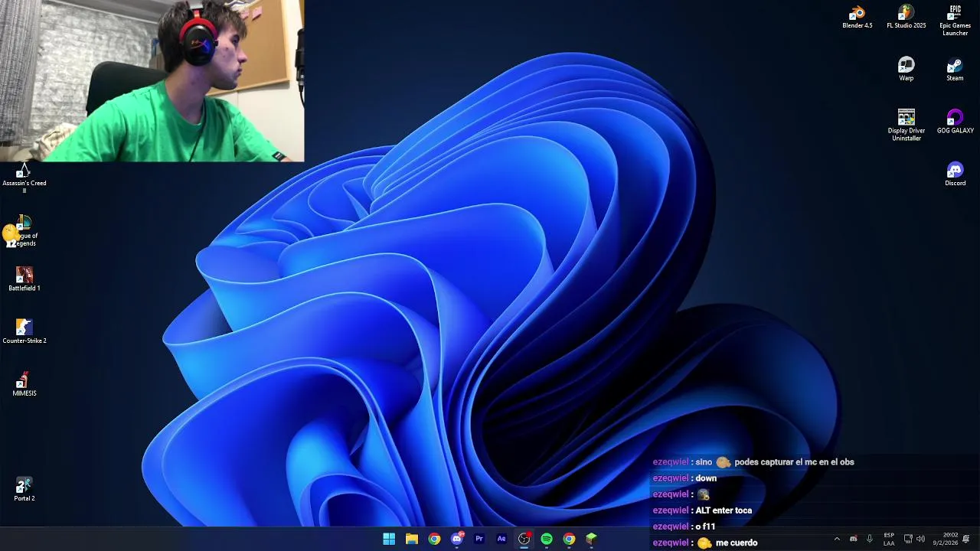Open Adobe After Effects in taskbar
This screenshot has width=980, height=551.
501,539
